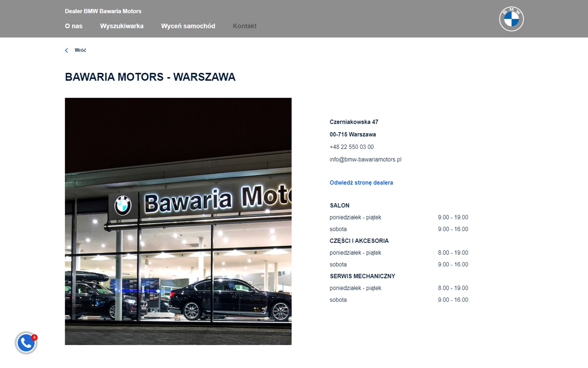Click the 00-715 Warszawa postal code line
The height and width of the screenshot is (368, 588).
point(352,134)
